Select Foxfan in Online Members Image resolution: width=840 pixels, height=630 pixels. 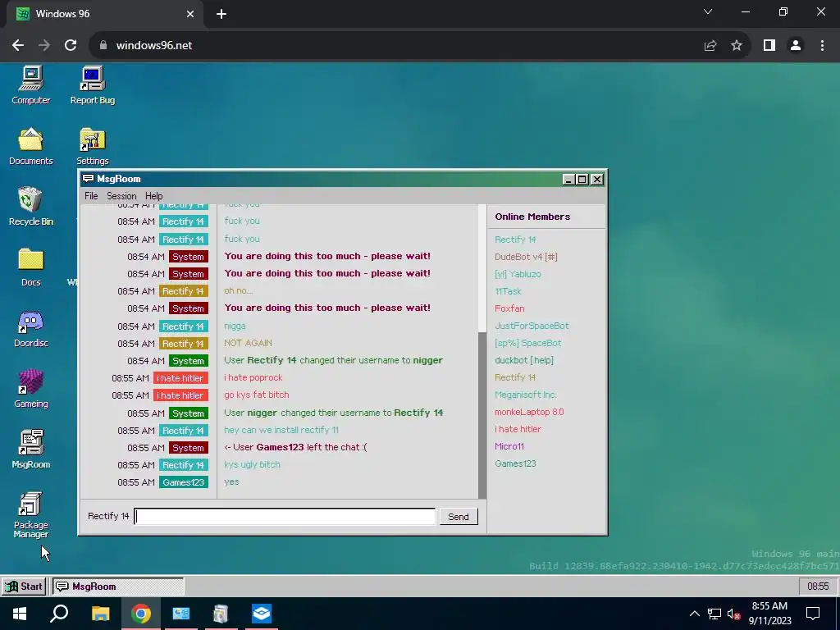pyautogui.click(x=509, y=308)
